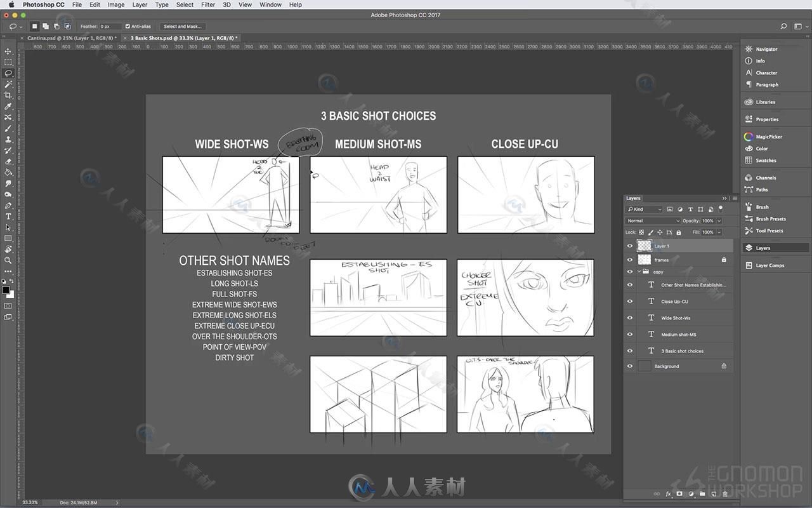The image size is (812, 508).
Task: Open the layer styles fx menu
Action: point(668,493)
